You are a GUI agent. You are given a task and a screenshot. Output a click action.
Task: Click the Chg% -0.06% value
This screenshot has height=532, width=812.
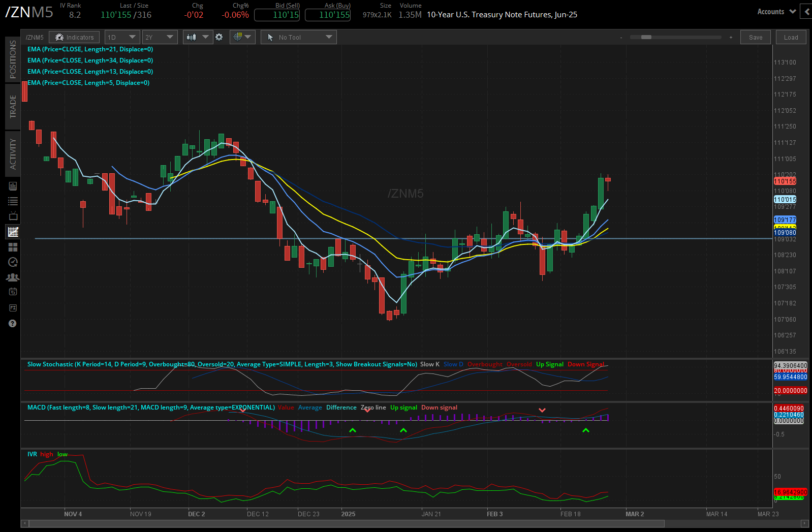(235, 15)
